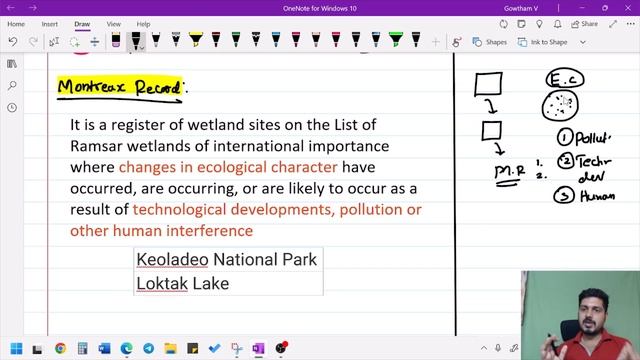Select the Eraser tool
The height and width of the screenshot is (360, 640).
coord(116,41)
